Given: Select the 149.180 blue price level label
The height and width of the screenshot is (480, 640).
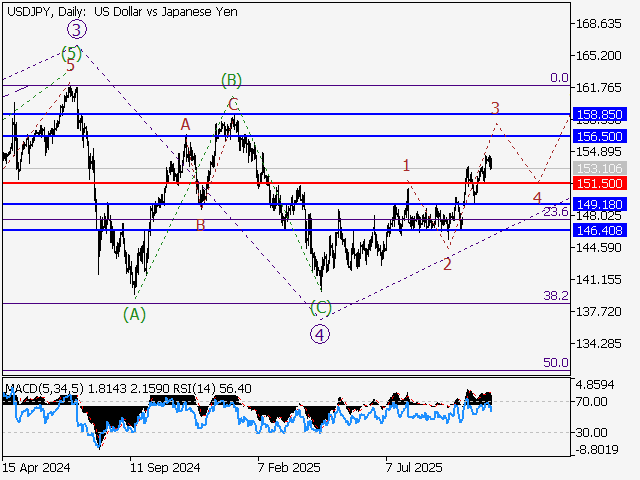Looking at the screenshot, I should pos(600,204).
